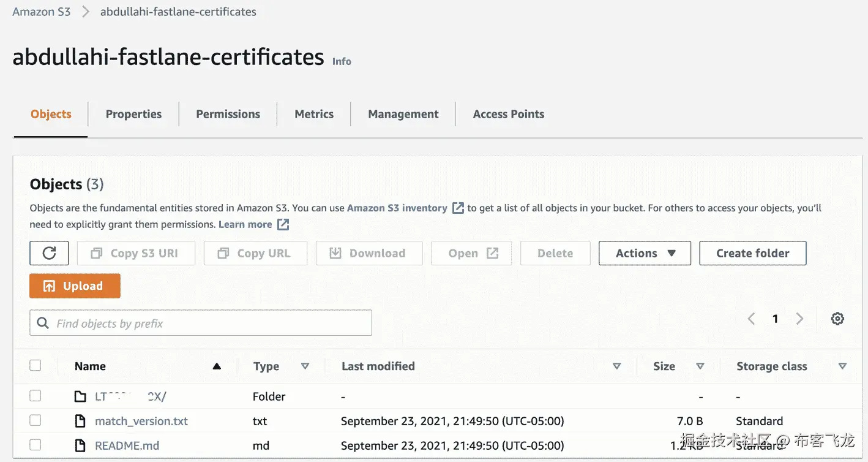
Task: Go to next page arrow
Action: point(799,319)
